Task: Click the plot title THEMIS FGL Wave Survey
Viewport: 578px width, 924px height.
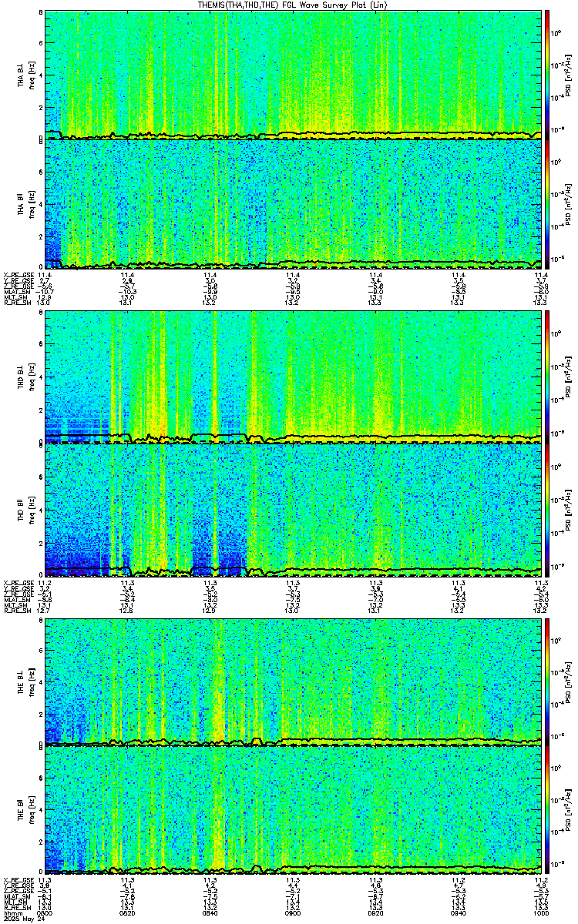Action: (292, 5)
